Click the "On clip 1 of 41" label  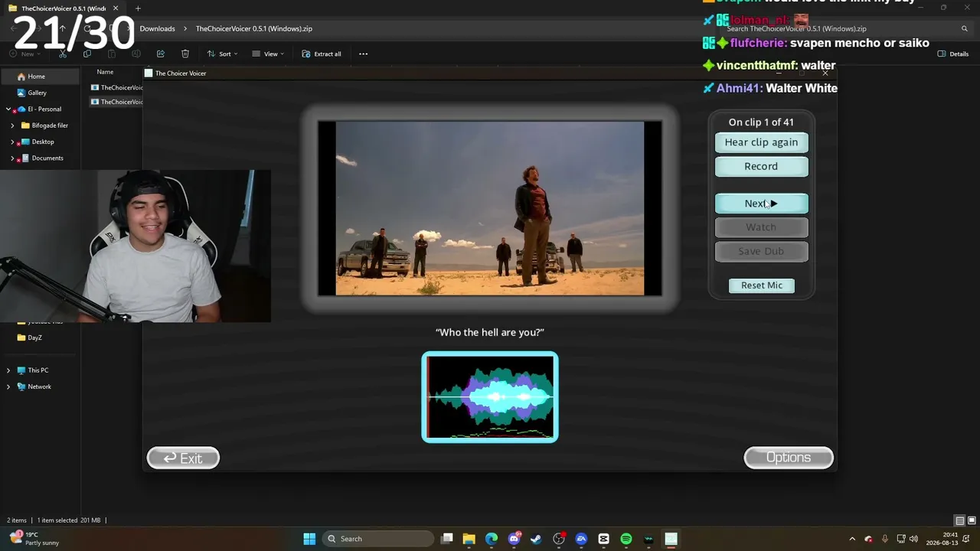pos(761,122)
